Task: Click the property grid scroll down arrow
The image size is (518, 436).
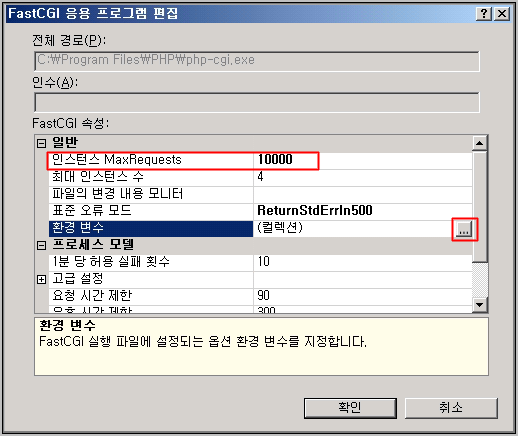Action: coord(480,304)
